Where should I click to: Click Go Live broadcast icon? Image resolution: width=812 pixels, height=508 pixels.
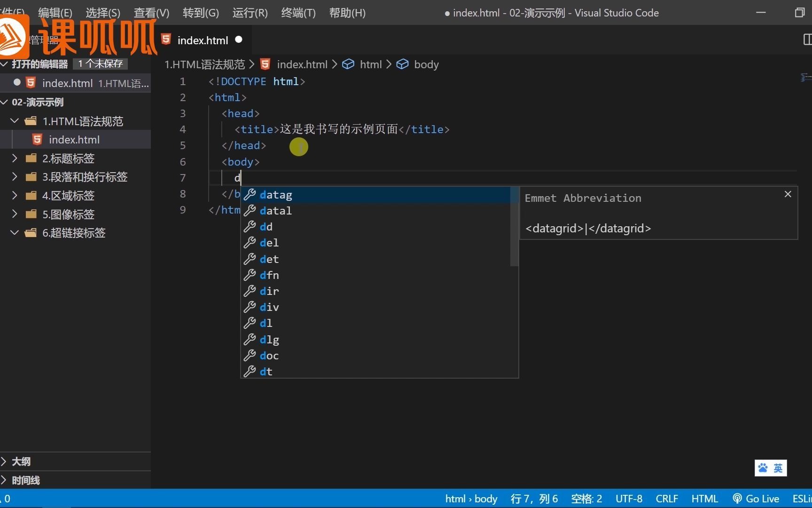tap(737, 499)
